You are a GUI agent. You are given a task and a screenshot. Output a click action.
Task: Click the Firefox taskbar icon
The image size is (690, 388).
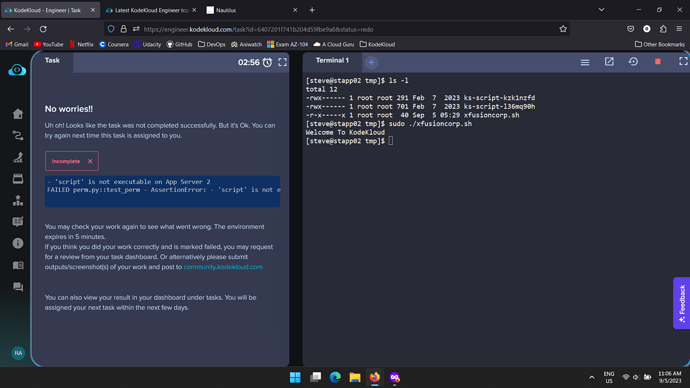(374, 377)
